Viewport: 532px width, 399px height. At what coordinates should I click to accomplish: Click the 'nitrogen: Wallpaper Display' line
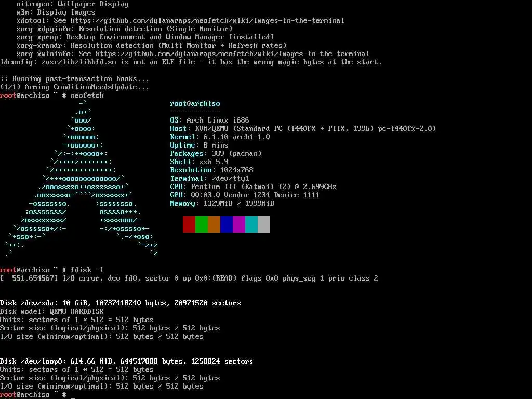coord(73,4)
